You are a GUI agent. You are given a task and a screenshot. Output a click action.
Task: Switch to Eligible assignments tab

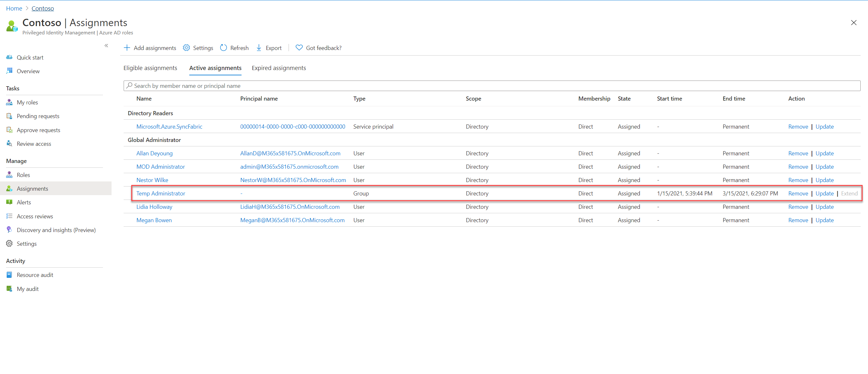click(150, 68)
